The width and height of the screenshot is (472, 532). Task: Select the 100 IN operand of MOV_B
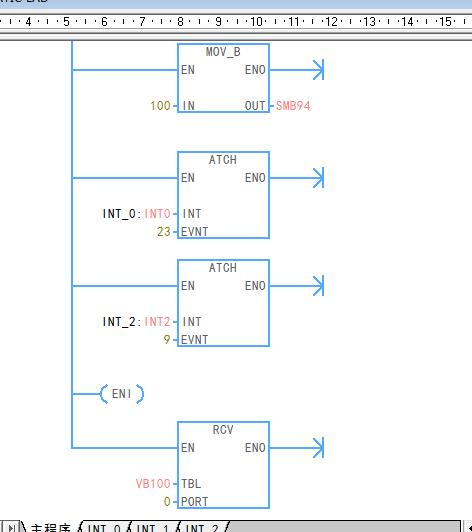click(x=160, y=106)
